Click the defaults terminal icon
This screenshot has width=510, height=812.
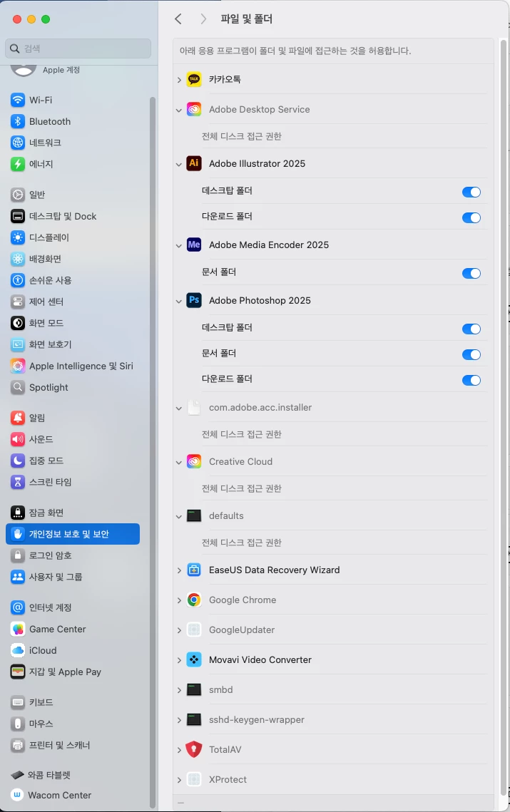[x=194, y=515]
